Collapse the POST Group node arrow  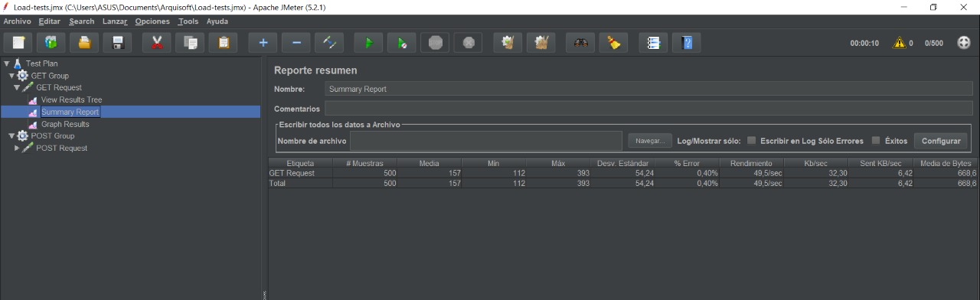(12, 136)
